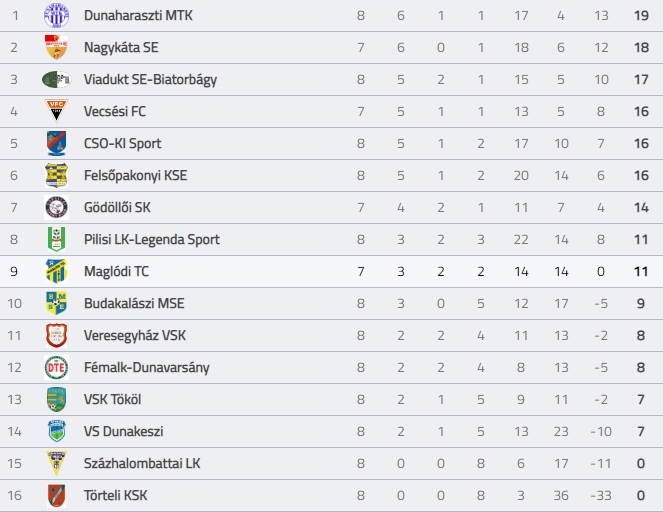
Task: Click the Dunaharaszti MTK club crest
Action: (56, 15)
